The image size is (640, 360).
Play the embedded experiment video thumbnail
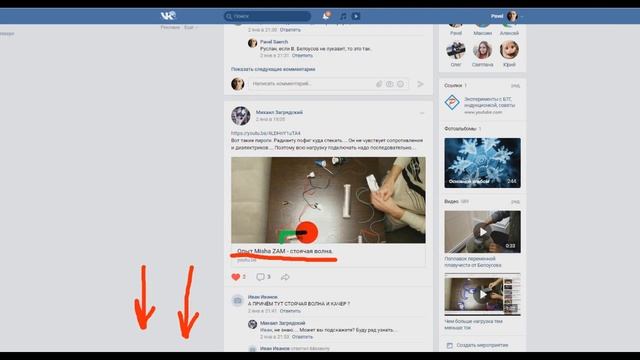328,200
